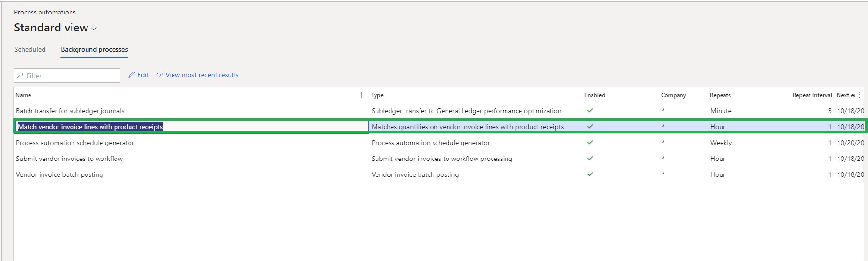
Task: Select the Background processes tab
Action: (94, 49)
